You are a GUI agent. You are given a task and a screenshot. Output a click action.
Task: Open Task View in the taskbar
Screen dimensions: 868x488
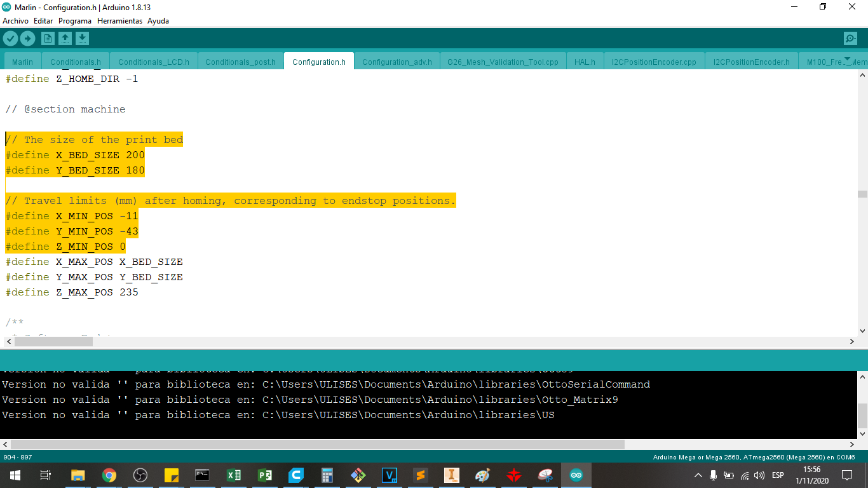(x=45, y=475)
